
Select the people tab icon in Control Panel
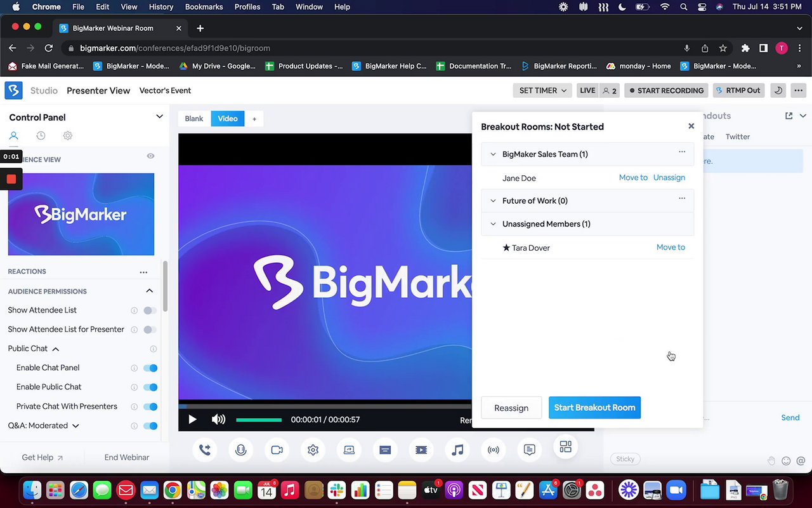[x=13, y=136]
